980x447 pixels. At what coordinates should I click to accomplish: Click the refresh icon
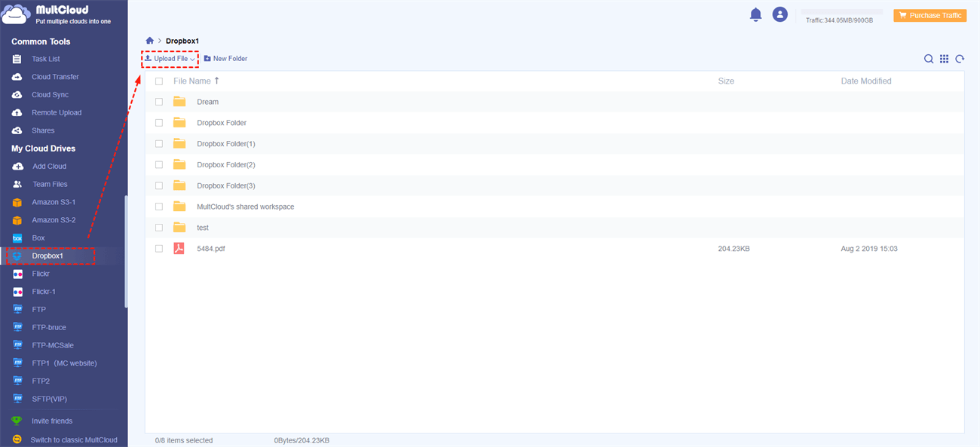click(960, 59)
